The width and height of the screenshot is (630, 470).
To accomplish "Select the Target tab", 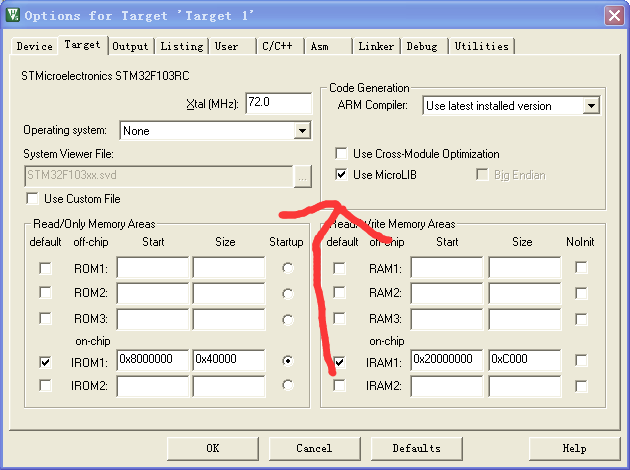I will (x=82, y=45).
